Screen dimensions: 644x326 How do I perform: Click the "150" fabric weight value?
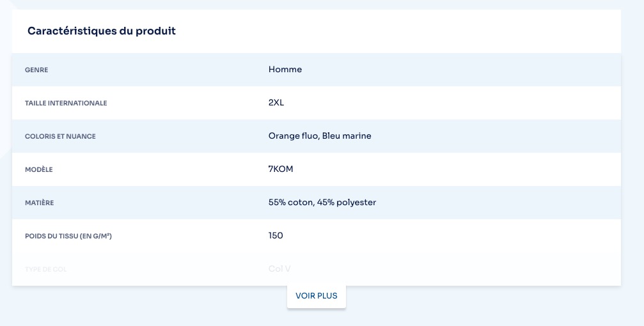pos(276,235)
